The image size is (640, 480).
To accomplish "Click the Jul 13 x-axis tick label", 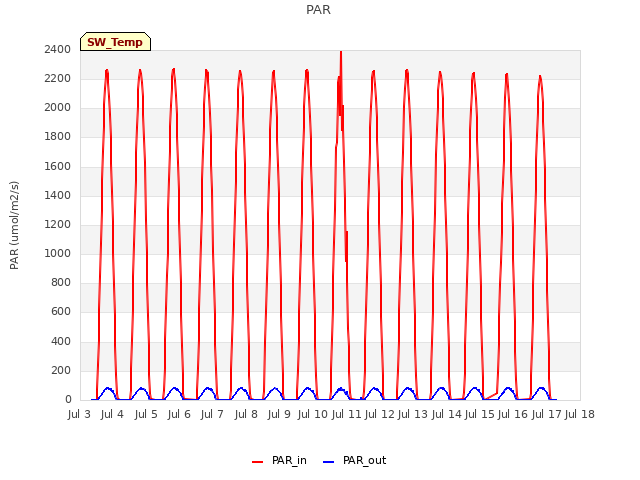I will [413, 414].
